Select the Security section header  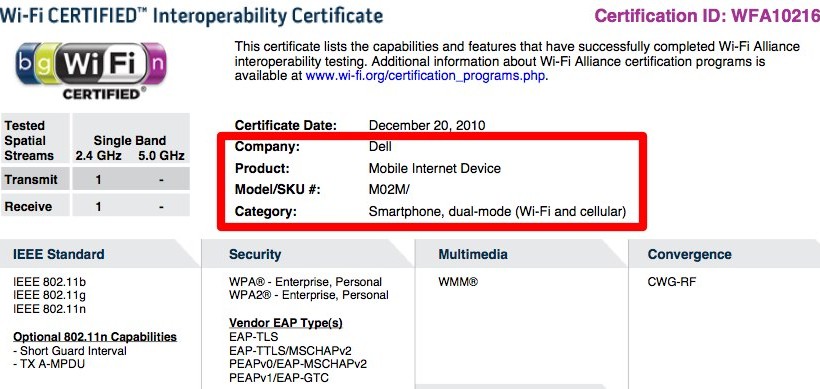255,255
